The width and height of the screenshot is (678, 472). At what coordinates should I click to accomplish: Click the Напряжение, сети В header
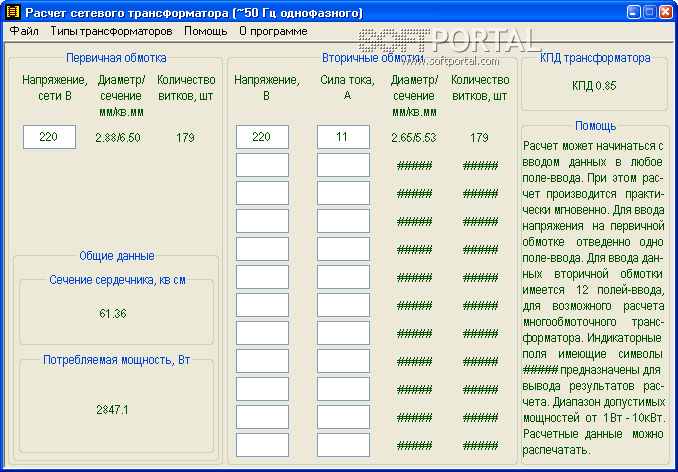coord(55,88)
